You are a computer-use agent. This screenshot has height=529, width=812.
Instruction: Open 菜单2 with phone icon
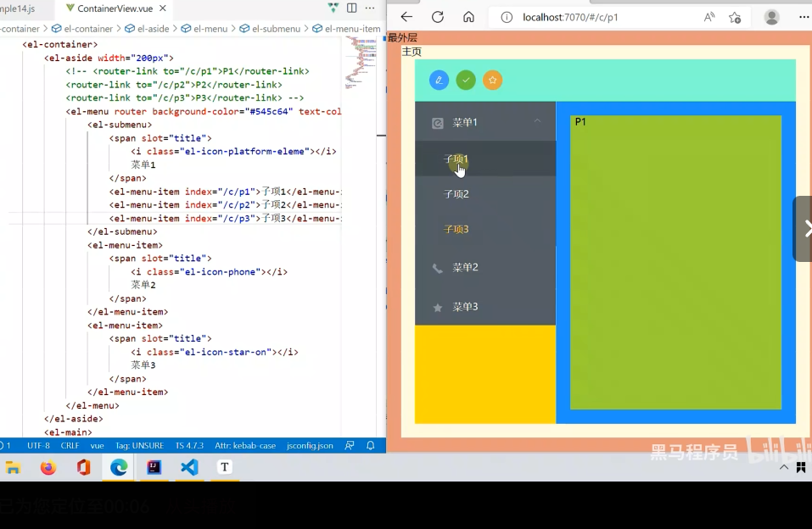pos(465,268)
